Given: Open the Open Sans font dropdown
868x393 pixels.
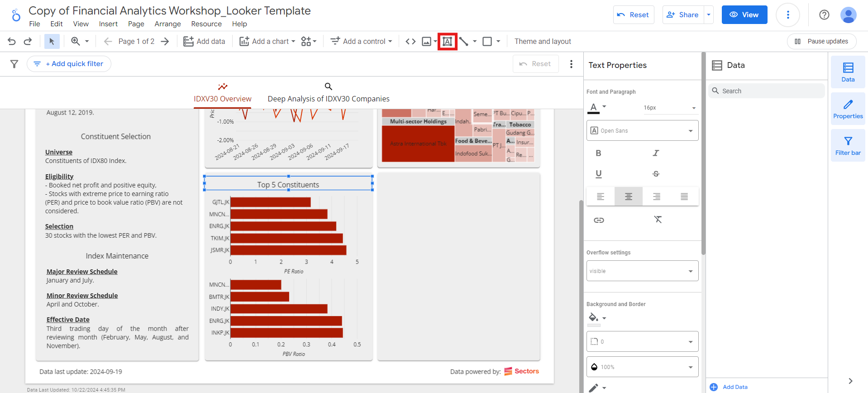Looking at the screenshot, I should pyautogui.click(x=642, y=130).
